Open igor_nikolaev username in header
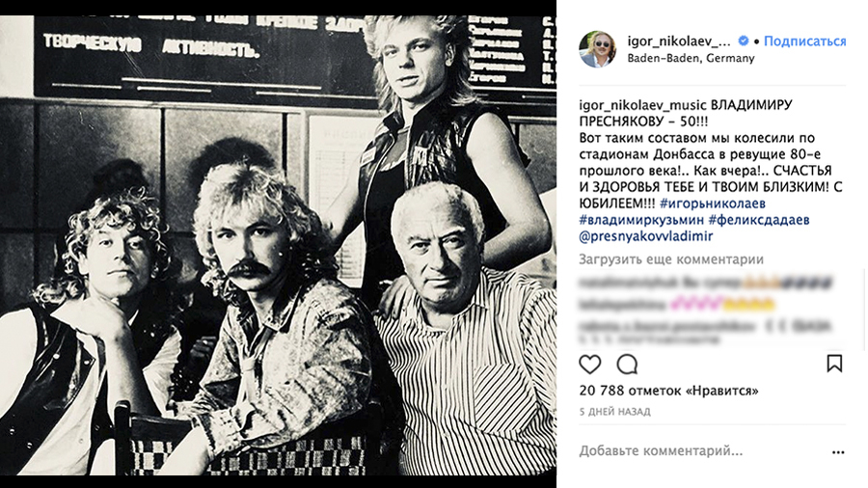Screen dimensions: 868x488 point(679,41)
